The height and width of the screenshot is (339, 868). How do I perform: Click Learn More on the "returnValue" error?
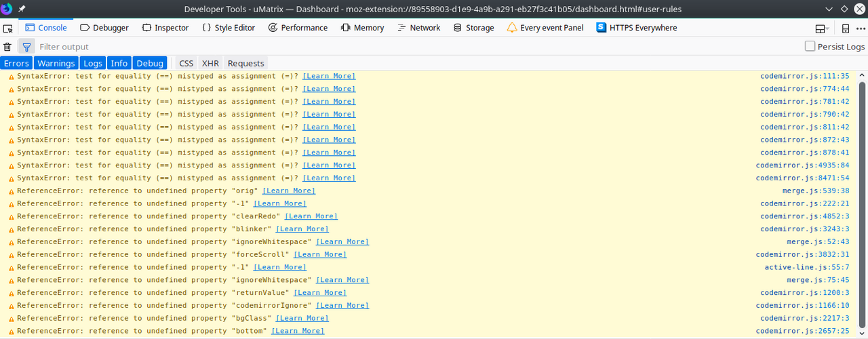click(320, 293)
